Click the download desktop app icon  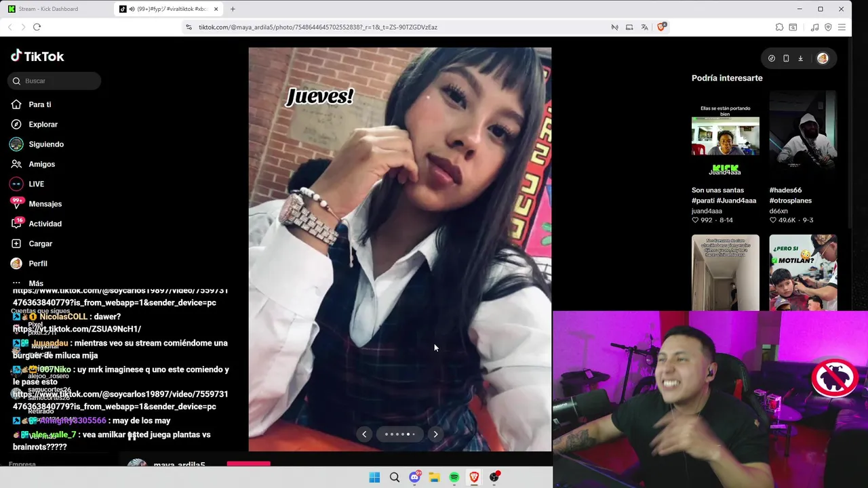(x=800, y=58)
